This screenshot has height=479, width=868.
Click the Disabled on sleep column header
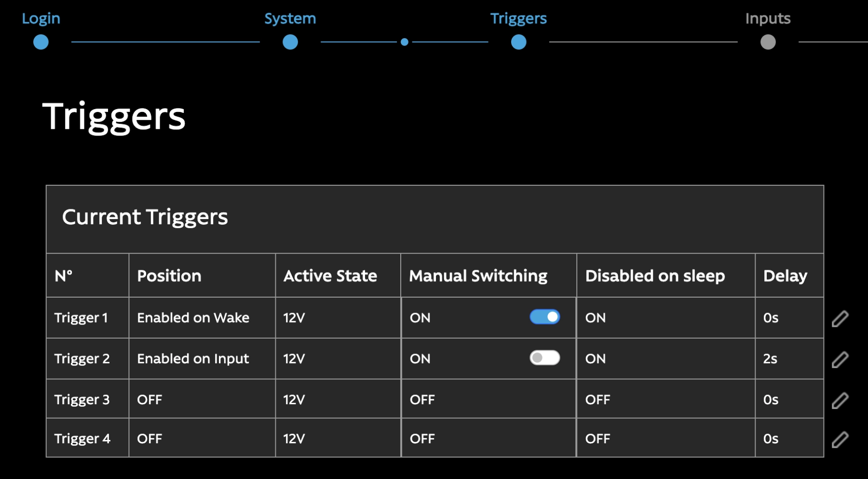[x=655, y=276]
